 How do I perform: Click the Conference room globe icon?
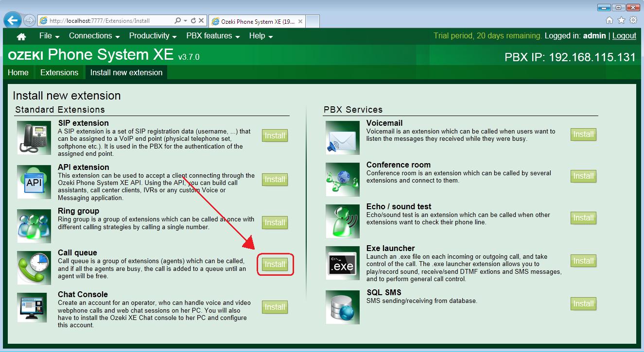pyautogui.click(x=342, y=180)
